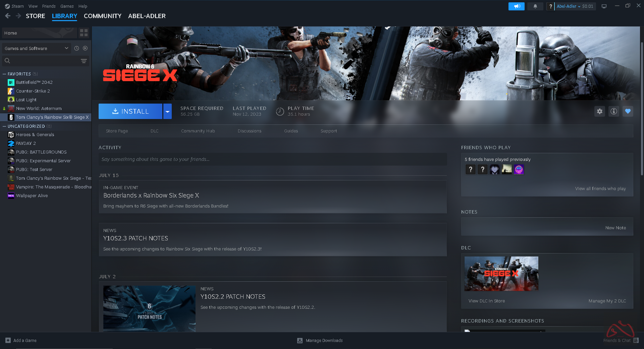644x349 pixels.
Task: Show game info icon
Action: click(x=613, y=111)
